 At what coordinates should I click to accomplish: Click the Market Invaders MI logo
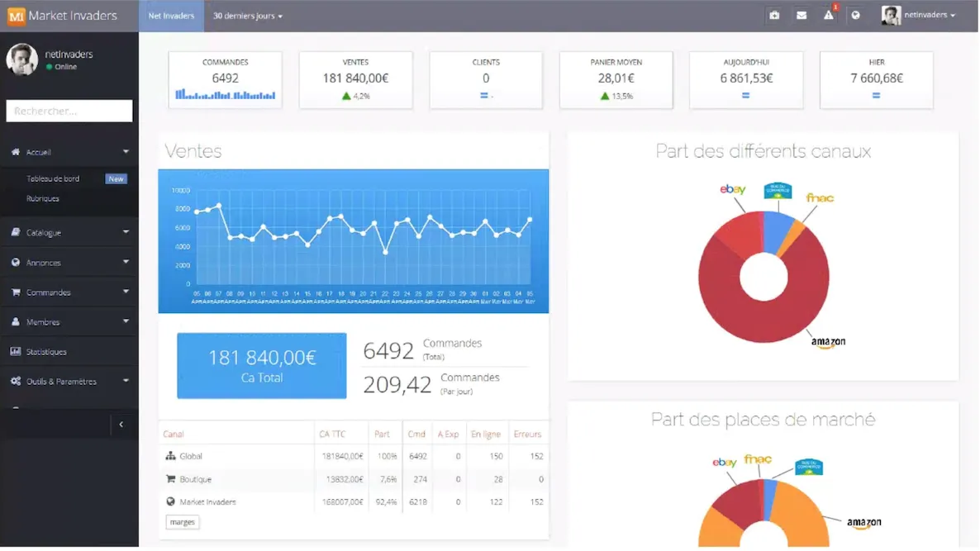pyautogui.click(x=16, y=16)
